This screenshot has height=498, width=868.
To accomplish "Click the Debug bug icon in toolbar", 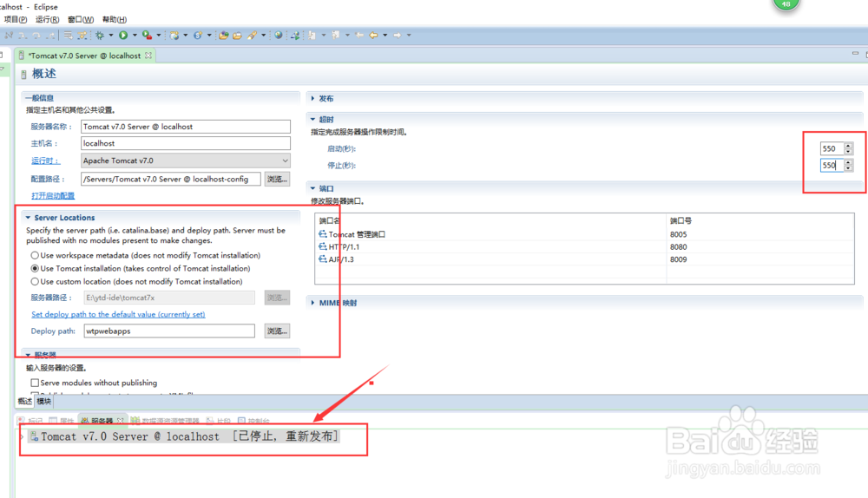I will coord(100,36).
